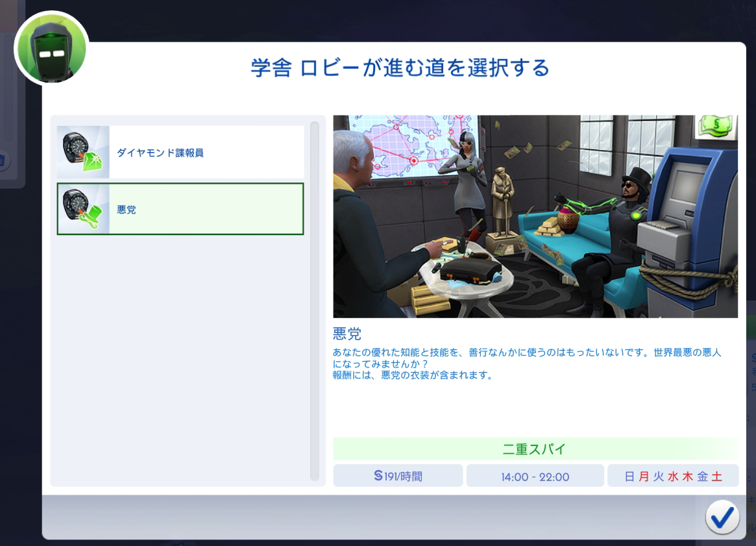This screenshot has width=756, height=546.
Task: Click the 14:00 - 22:00 work hours box
Action: pyautogui.click(x=535, y=476)
